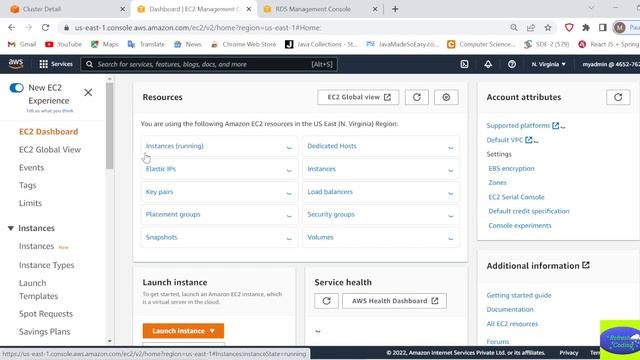The image size is (640, 360).
Task: Open Launch Templates in sidebar
Action: (x=38, y=289)
